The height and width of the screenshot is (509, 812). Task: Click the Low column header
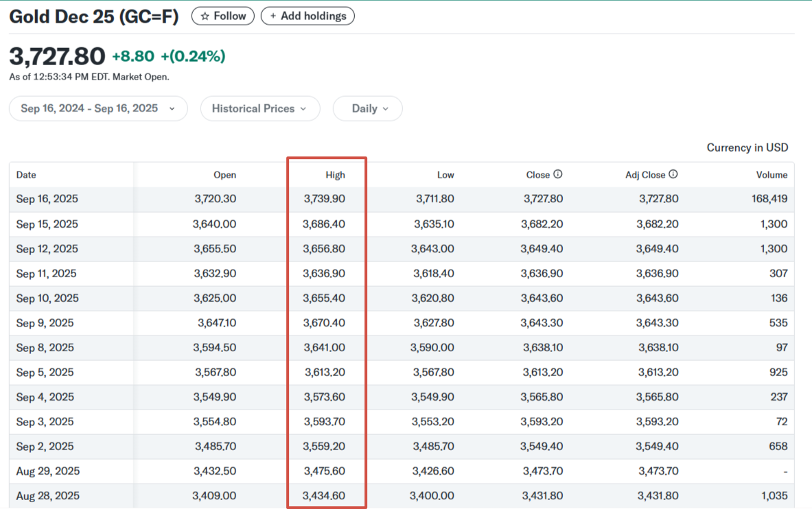[x=445, y=175]
